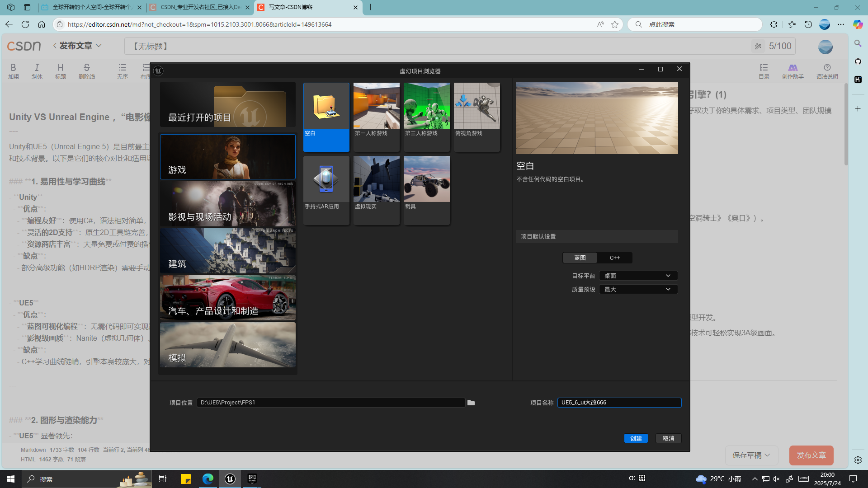Viewport: 868px width, 488px height.
Task: Open Microsoft Edge taskbar icon
Action: [x=208, y=479]
